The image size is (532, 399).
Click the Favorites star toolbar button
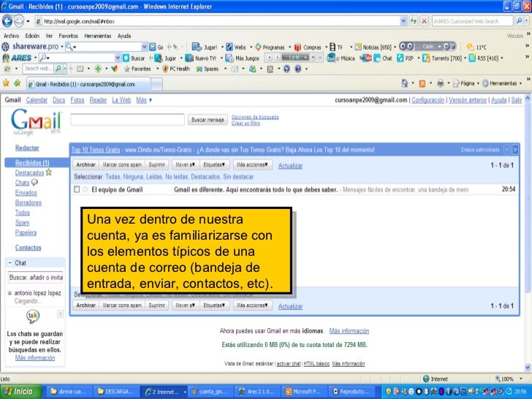click(137, 69)
